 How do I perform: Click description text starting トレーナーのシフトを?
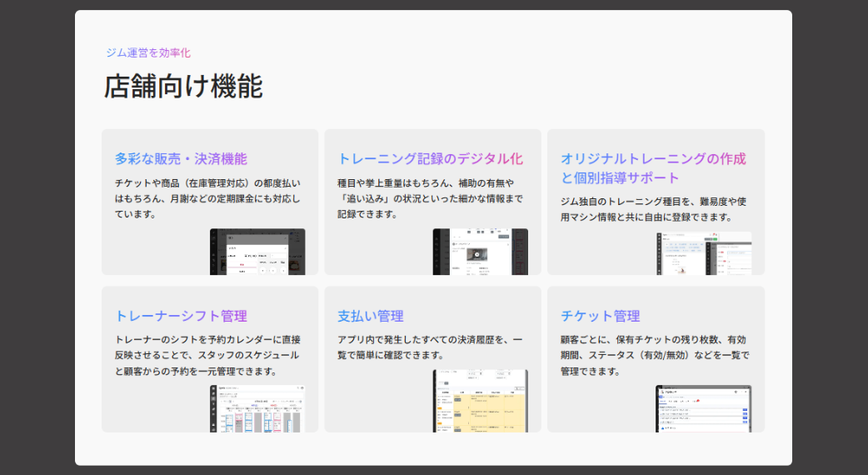click(207, 356)
